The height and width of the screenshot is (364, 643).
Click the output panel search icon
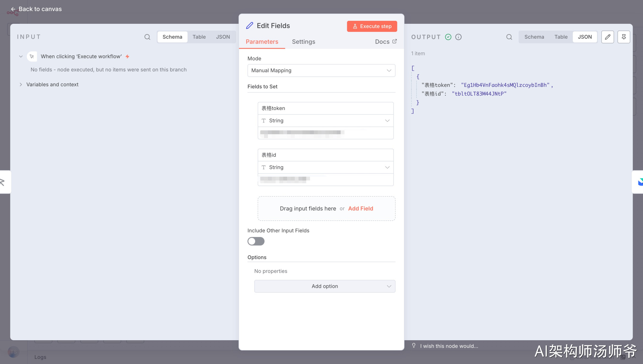click(509, 37)
